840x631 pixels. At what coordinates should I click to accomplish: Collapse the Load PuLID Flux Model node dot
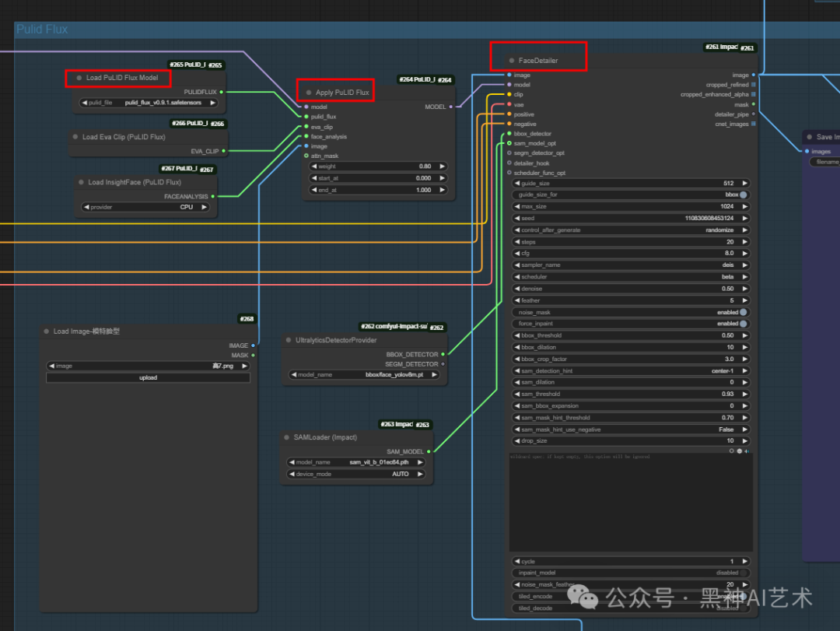coord(79,78)
